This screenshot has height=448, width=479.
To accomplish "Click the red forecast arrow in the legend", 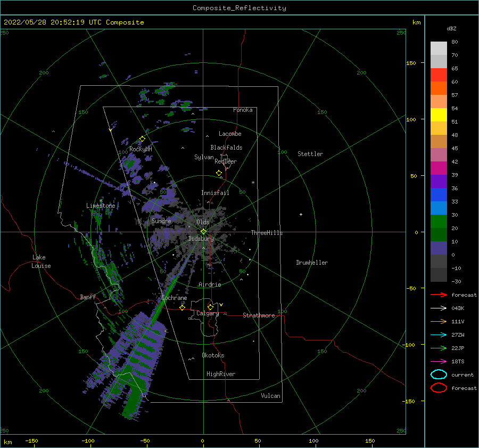I will pyautogui.click(x=439, y=295).
